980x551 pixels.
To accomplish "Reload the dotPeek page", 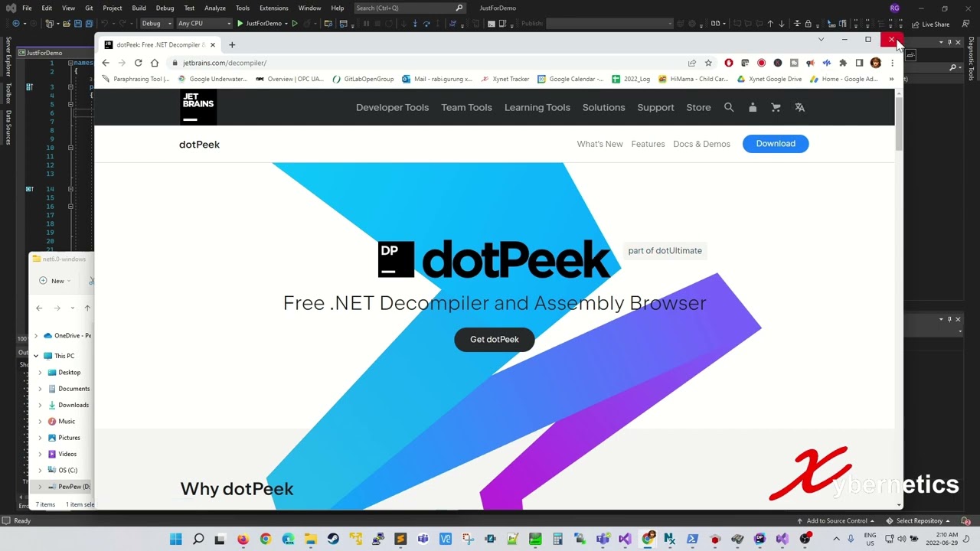I will point(138,63).
